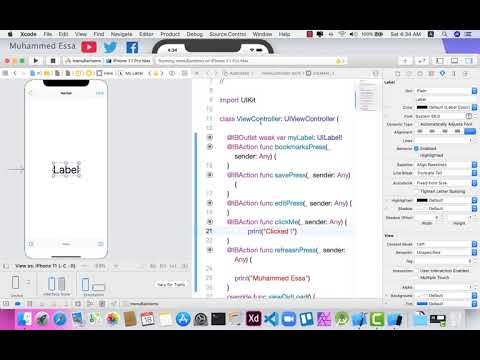Viewport: 480px width, 360px height.
Task: Select the Label on the storyboard canvas
Action: click(x=66, y=170)
